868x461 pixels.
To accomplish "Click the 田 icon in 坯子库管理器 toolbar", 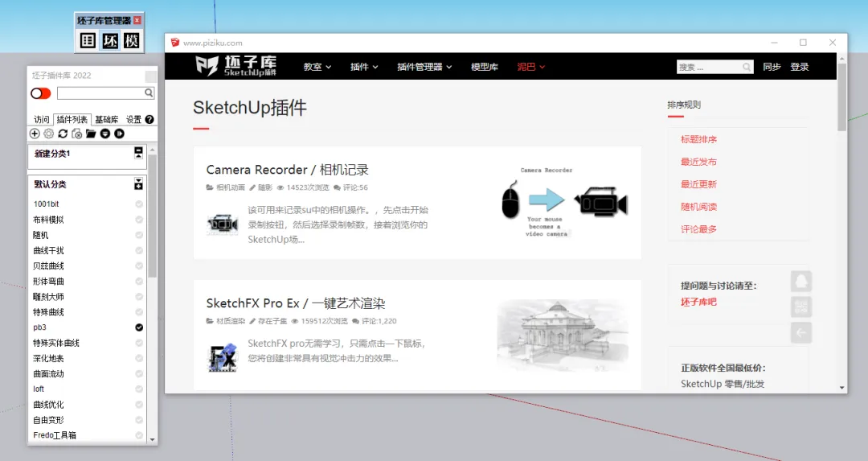I will pyautogui.click(x=88, y=40).
